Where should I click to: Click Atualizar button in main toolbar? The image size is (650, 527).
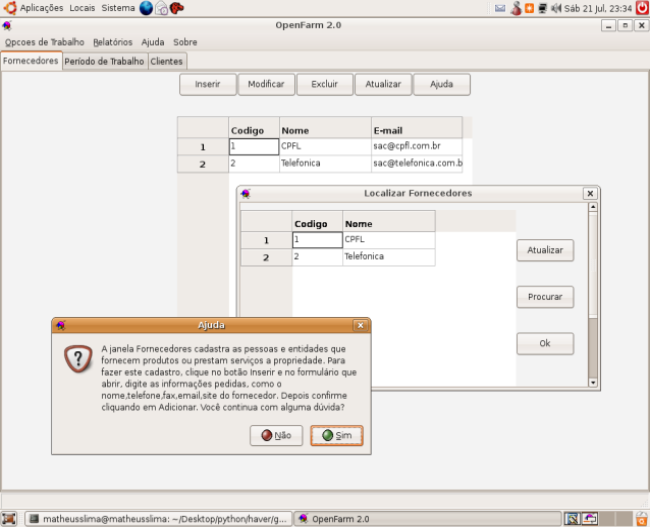383,84
